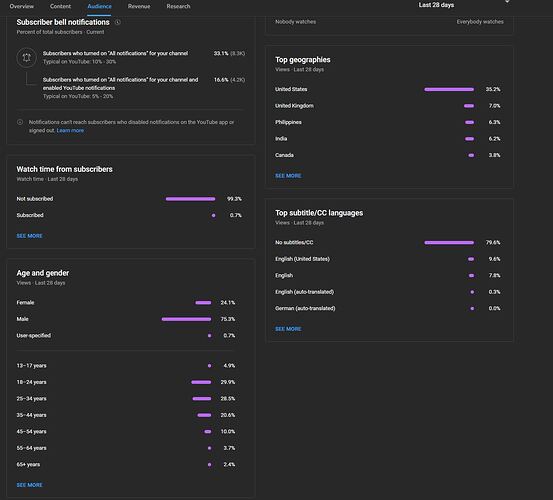Viewport: 553px width, 500px height.
Task: Click the 18–24 years row
Action: pos(126,382)
